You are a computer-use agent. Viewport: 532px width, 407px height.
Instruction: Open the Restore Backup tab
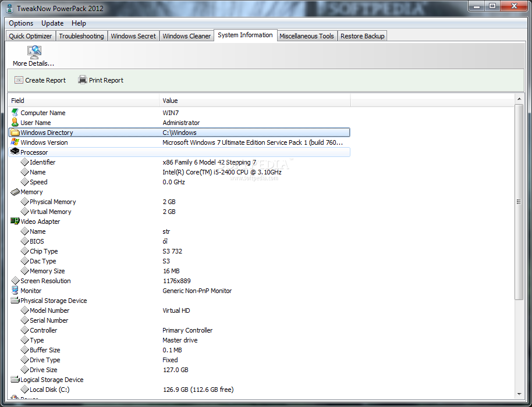coord(363,36)
